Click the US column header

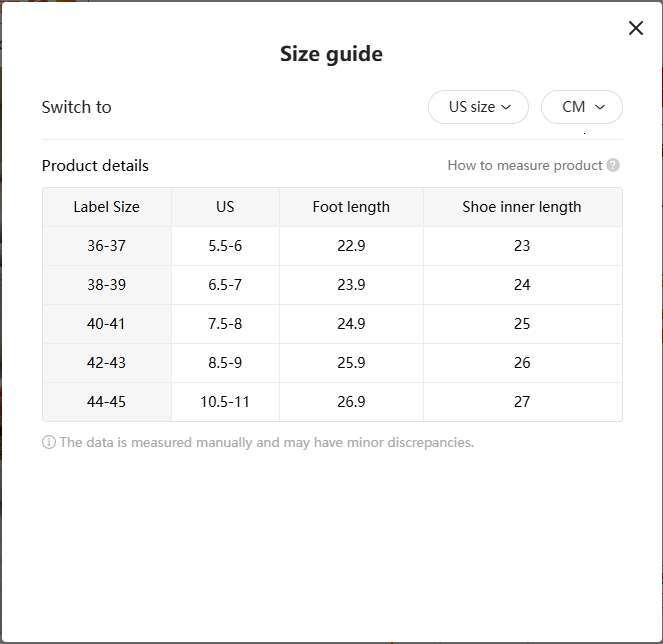coord(225,207)
